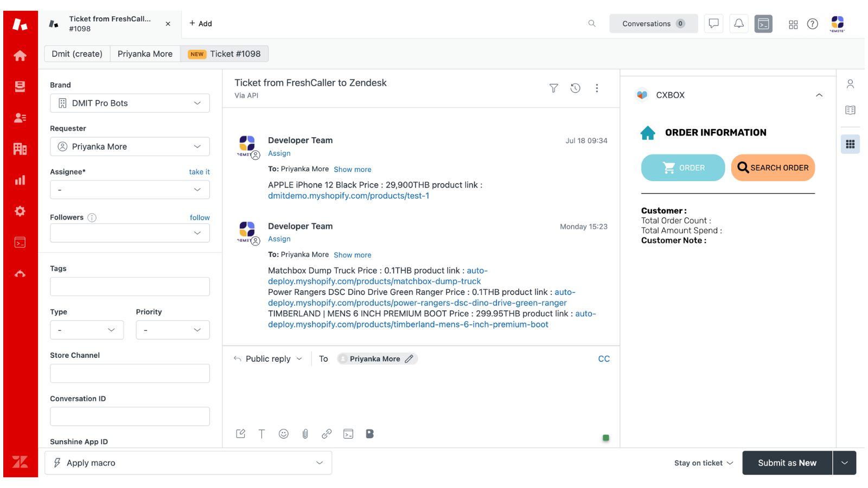Viewport: 868px width, 488px height.
Task: Open the knowledge base panel icon
Action: pos(850,110)
